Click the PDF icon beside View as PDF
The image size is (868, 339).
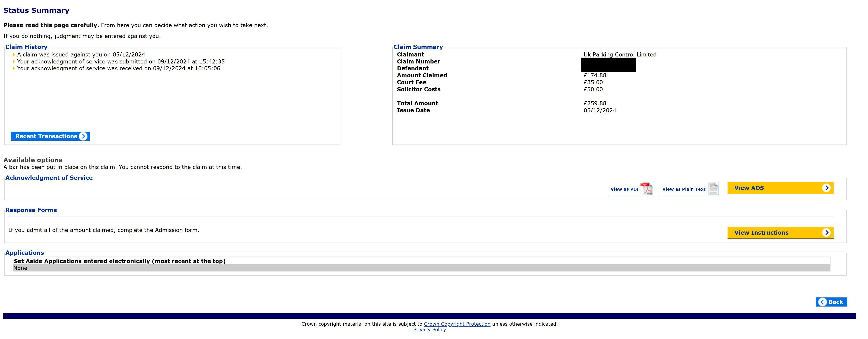click(x=647, y=189)
